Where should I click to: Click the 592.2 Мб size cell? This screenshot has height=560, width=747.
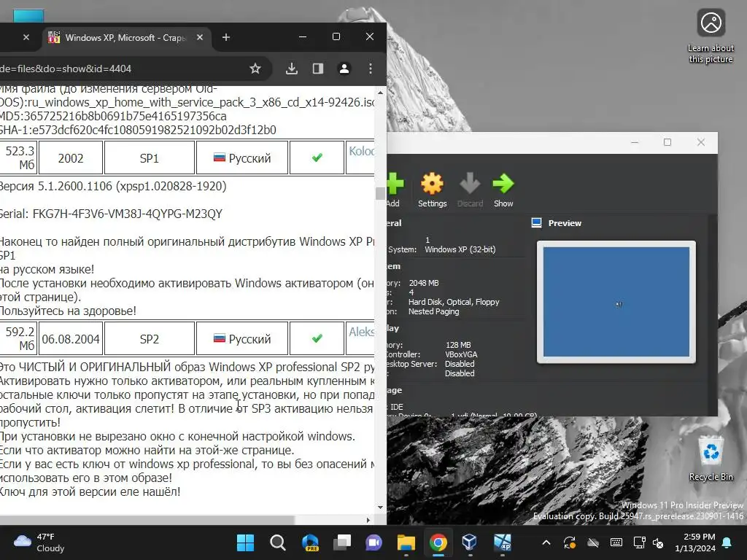click(x=18, y=338)
